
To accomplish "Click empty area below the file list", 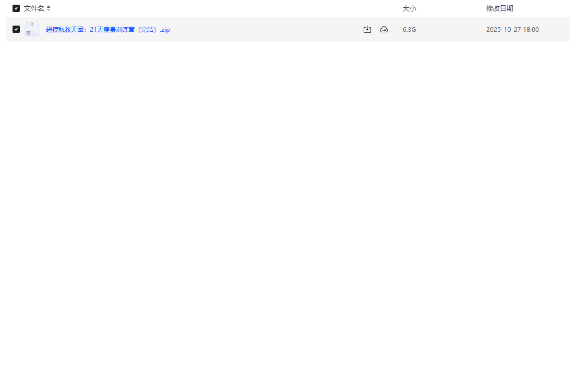I will coord(287,209).
